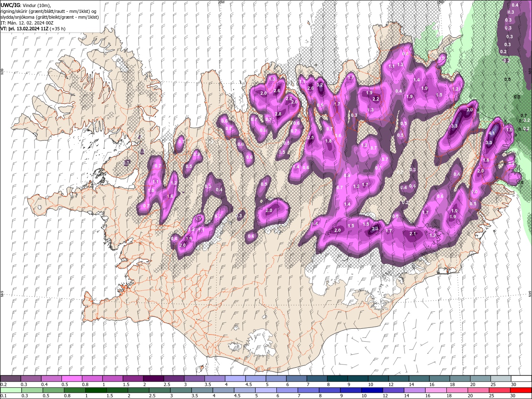Viewport: 532px width, 399px height.
Task: Select the light lavender swatch, 4 in upper legend
Action: [x=236, y=379]
